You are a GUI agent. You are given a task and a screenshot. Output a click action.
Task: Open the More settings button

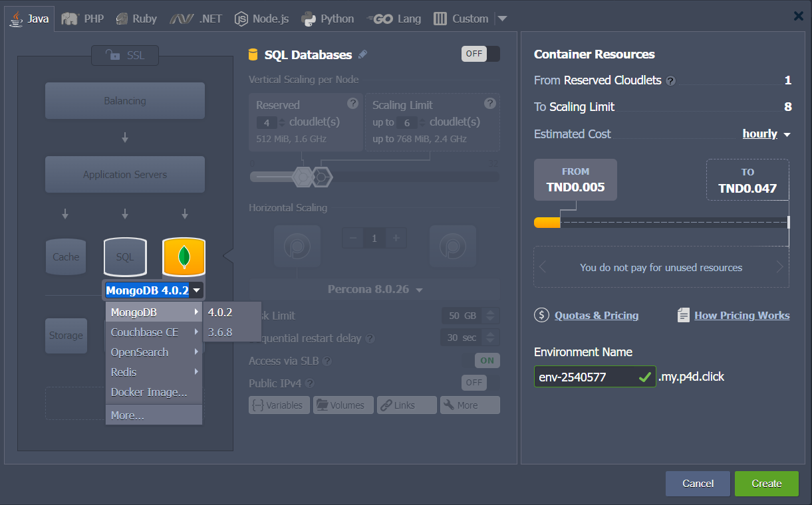tap(470, 405)
